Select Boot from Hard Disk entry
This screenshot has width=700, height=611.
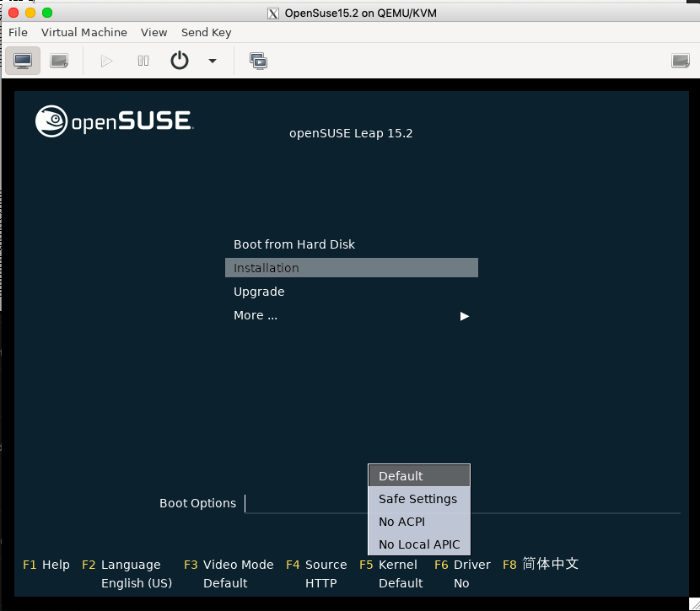click(352, 244)
